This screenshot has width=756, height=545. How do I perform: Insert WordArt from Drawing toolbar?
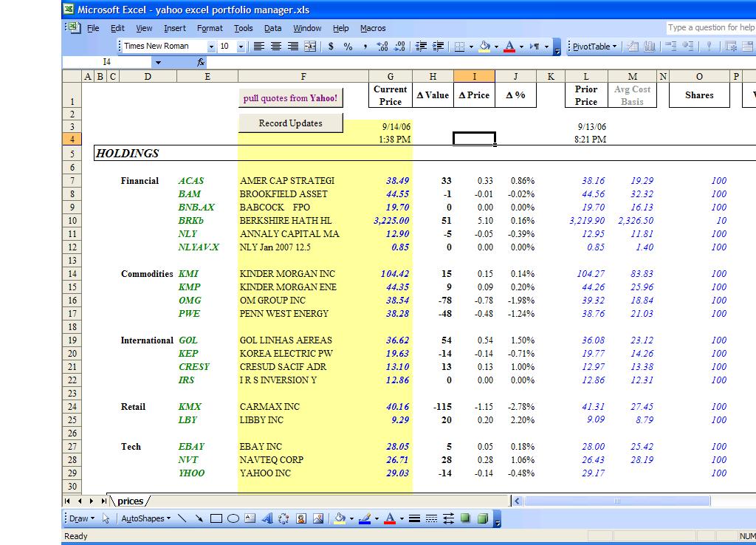tap(267, 518)
